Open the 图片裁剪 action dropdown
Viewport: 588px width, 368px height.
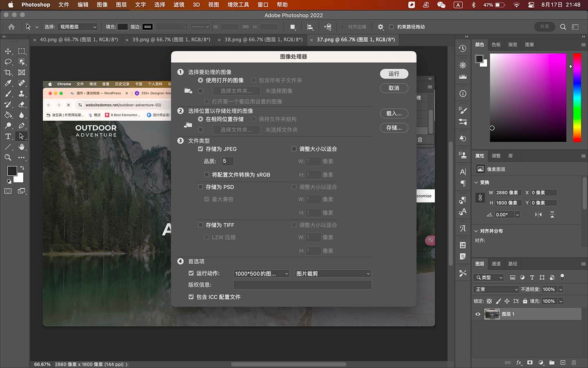[333, 274]
